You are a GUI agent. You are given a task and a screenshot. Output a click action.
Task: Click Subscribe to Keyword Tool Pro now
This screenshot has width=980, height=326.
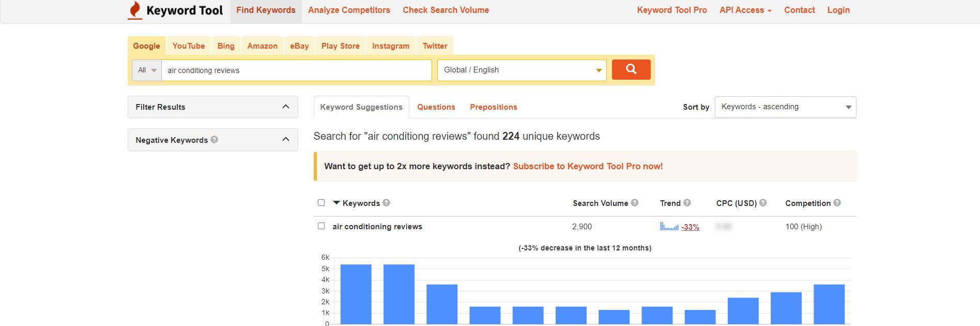point(588,166)
